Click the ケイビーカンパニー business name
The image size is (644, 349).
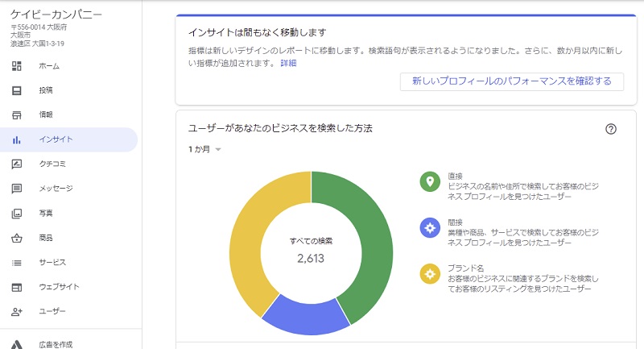(56, 15)
